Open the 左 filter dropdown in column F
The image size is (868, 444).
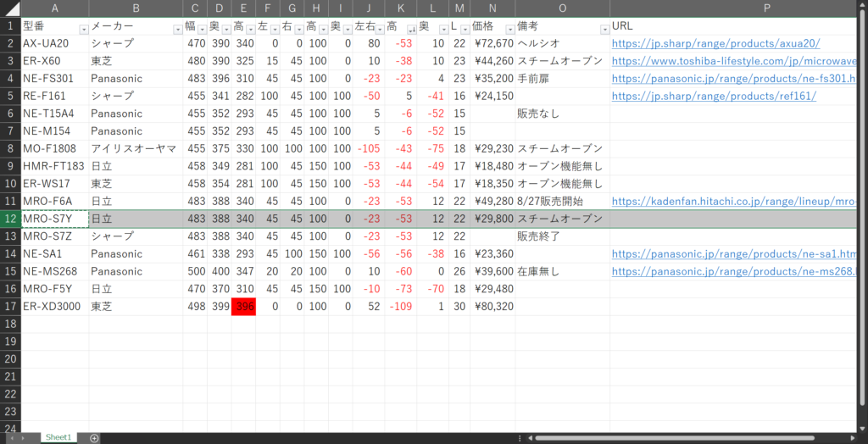[x=275, y=30]
